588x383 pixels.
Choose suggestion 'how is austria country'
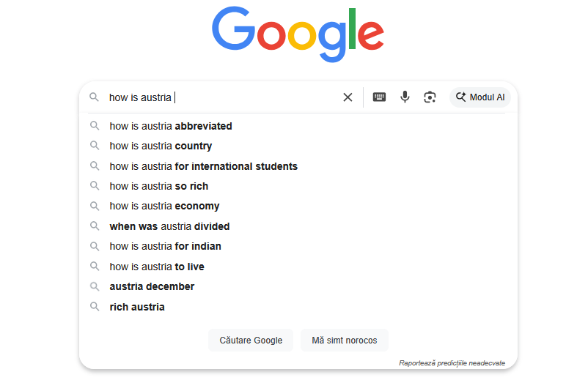[161, 146]
